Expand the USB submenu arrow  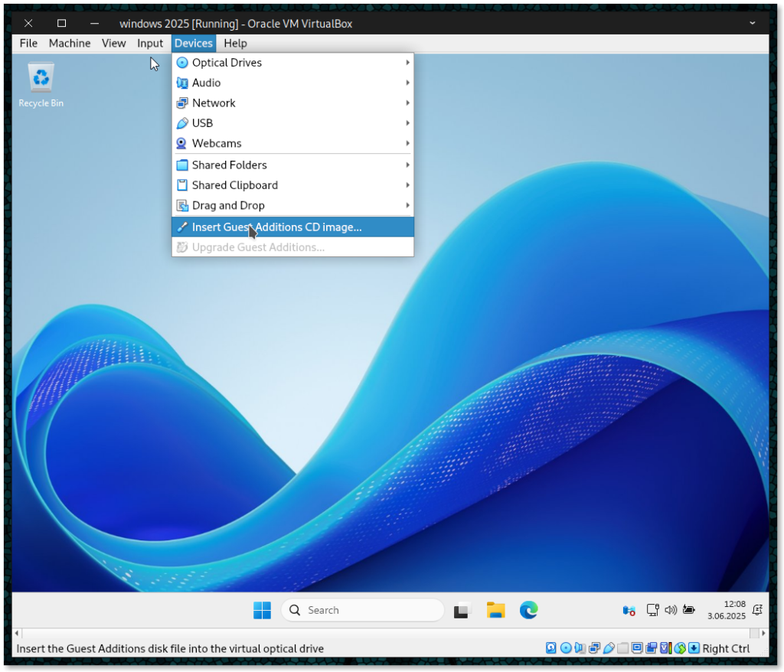click(x=407, y=123)
